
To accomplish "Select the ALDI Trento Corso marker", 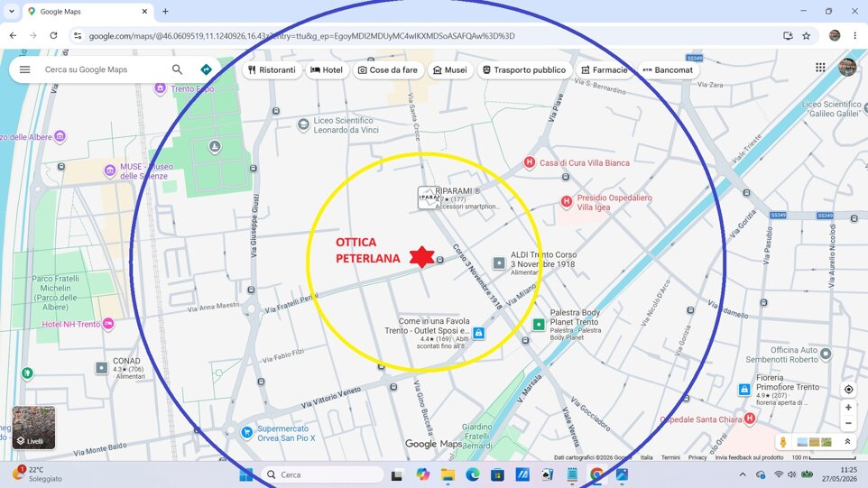I will (499, 263).
